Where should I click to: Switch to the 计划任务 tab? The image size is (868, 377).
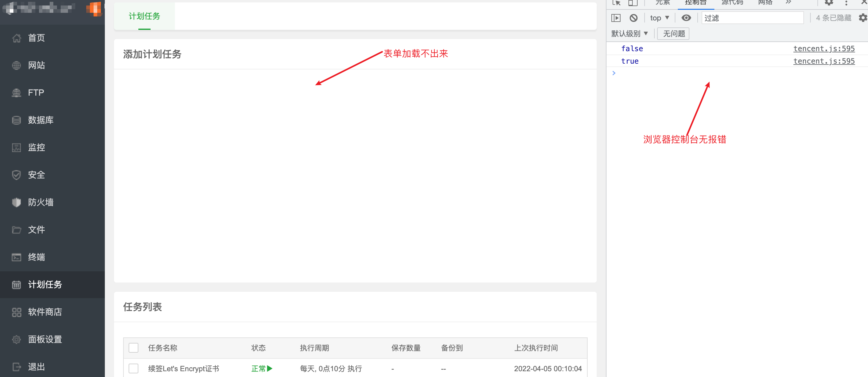pyautogui.click(x=144, y=16)
